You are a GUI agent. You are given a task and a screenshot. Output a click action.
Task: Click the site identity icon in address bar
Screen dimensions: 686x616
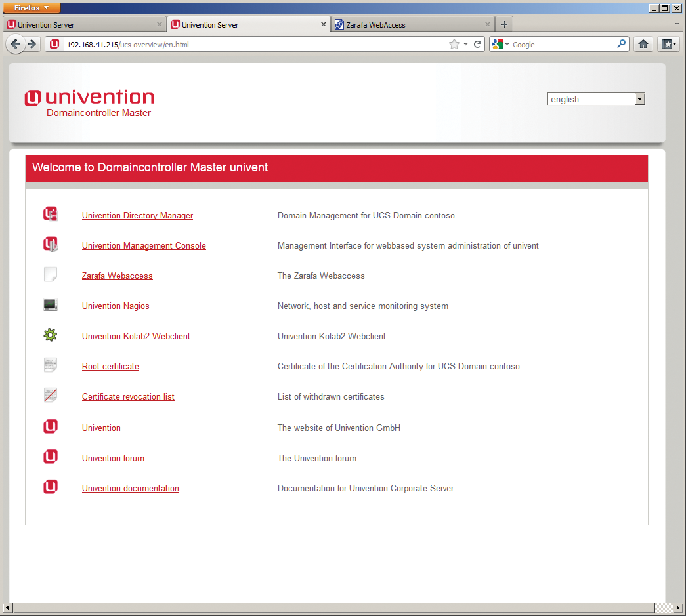click(54, 44)
